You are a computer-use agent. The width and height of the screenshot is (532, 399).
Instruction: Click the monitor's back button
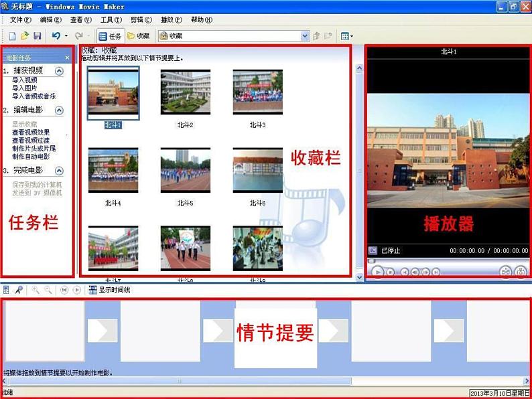405,272
